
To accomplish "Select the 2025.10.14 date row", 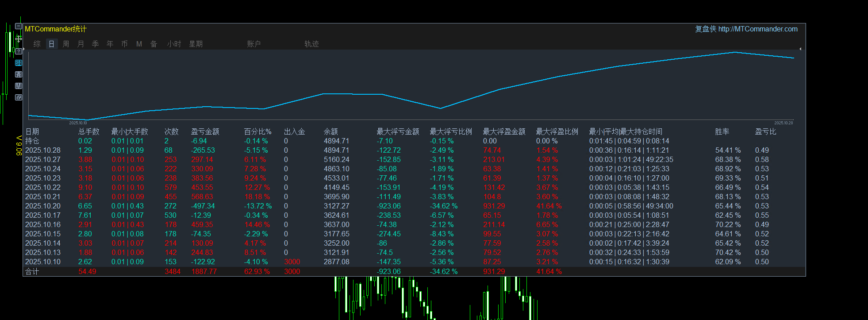I will coord(43,243).
